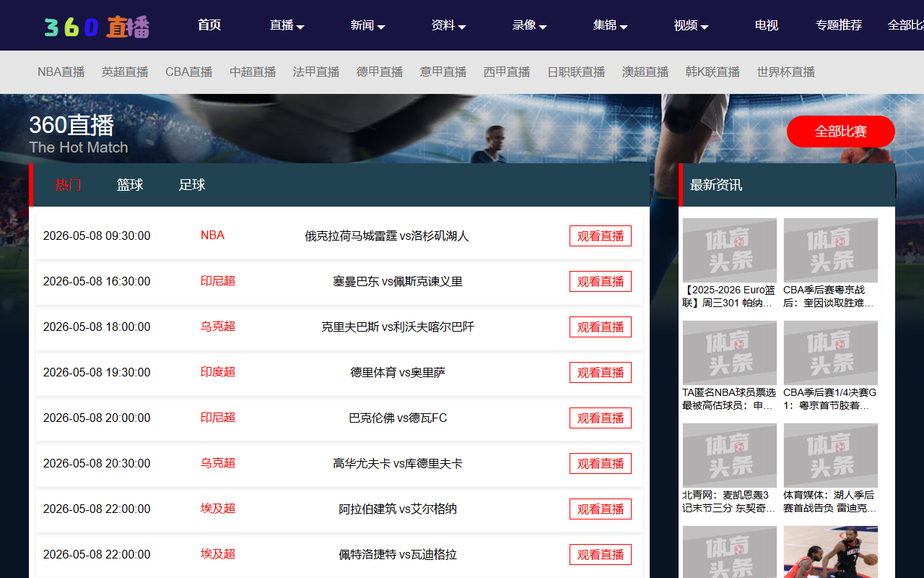Open 2025-2026 Euro篮联 news thumbnail
The height and width of the screenshot is (578, 924).
click(x=730, y=250)
